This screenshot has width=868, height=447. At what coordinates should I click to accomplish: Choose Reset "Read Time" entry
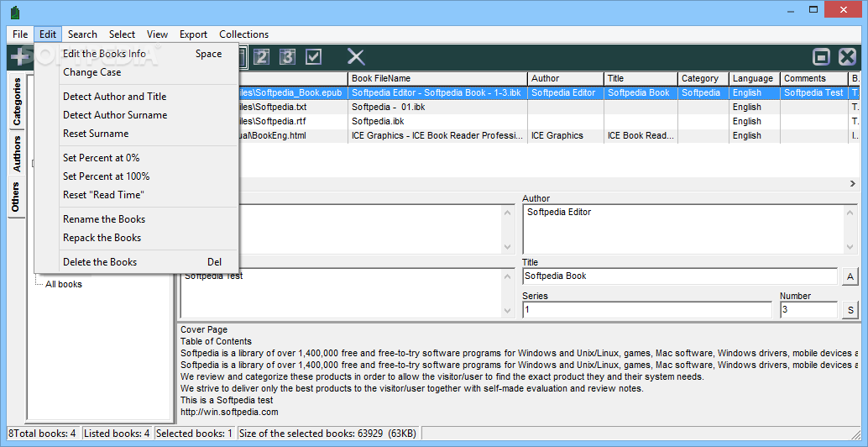point(137,195)
